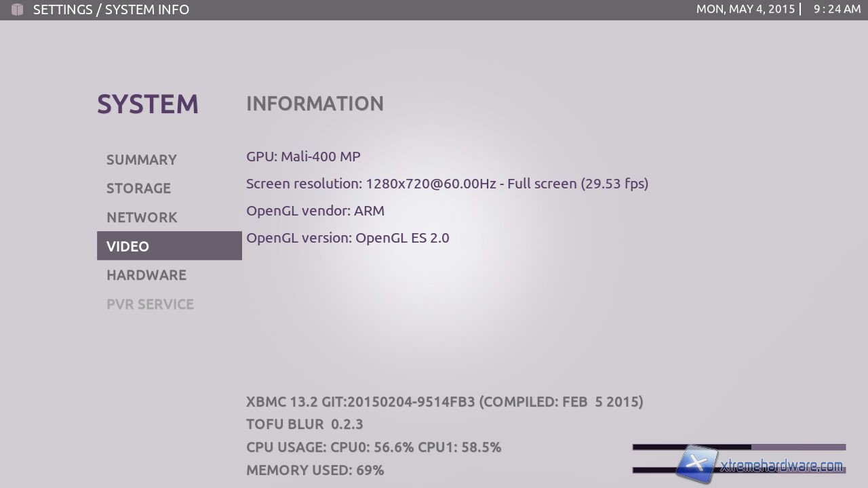Click the XBMC 13.2 build version text
The width and height of the screenshot is (868, 488).
[x=444, y=402]
